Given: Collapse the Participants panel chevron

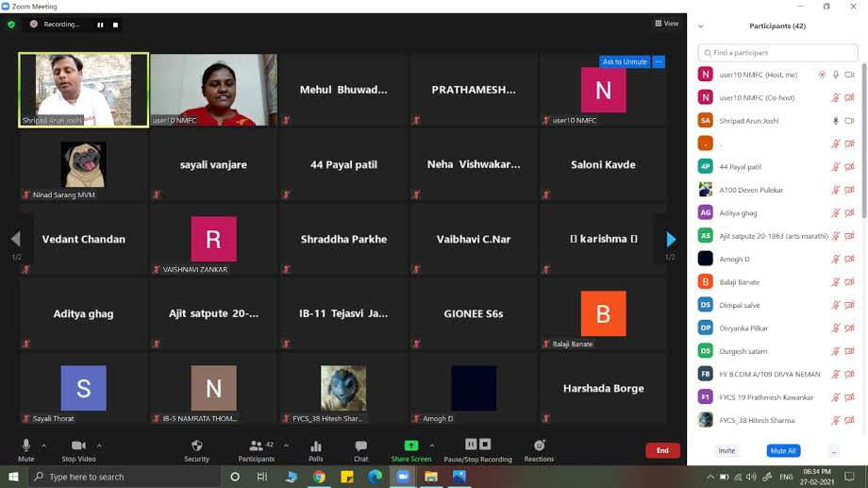Looking at the screenshot, I should [x=700, y=26].
